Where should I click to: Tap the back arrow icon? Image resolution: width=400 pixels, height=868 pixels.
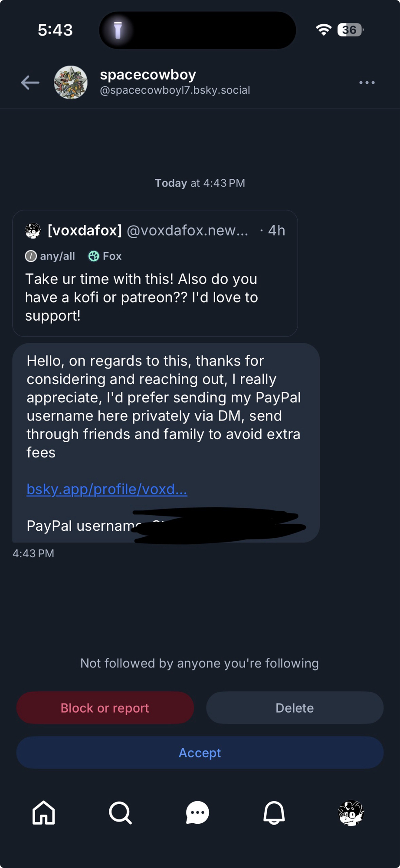pos(30,82)
